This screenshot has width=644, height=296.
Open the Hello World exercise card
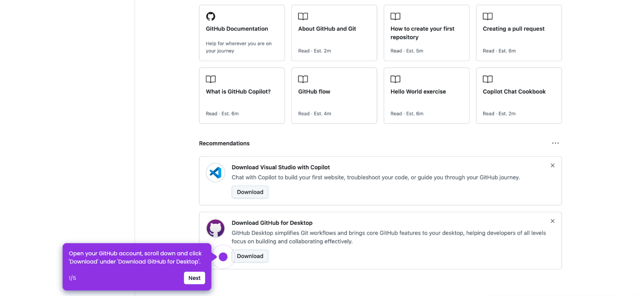(427, 96)
